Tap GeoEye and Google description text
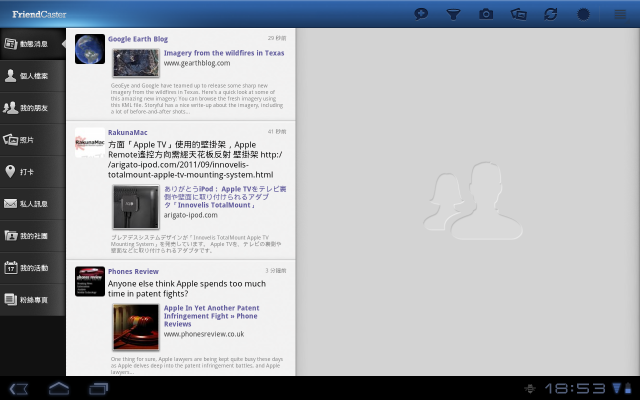The image size is (640, 400). [197, 98]
